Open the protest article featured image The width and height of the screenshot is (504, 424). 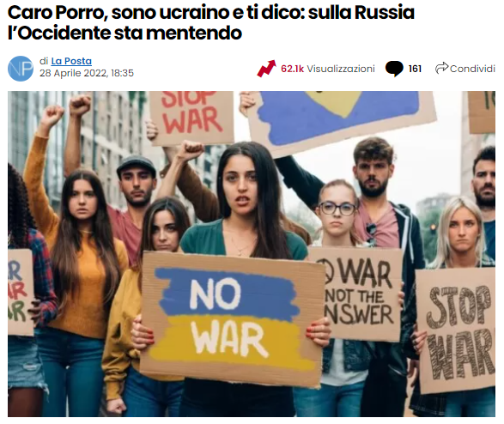tap(252, 254)
